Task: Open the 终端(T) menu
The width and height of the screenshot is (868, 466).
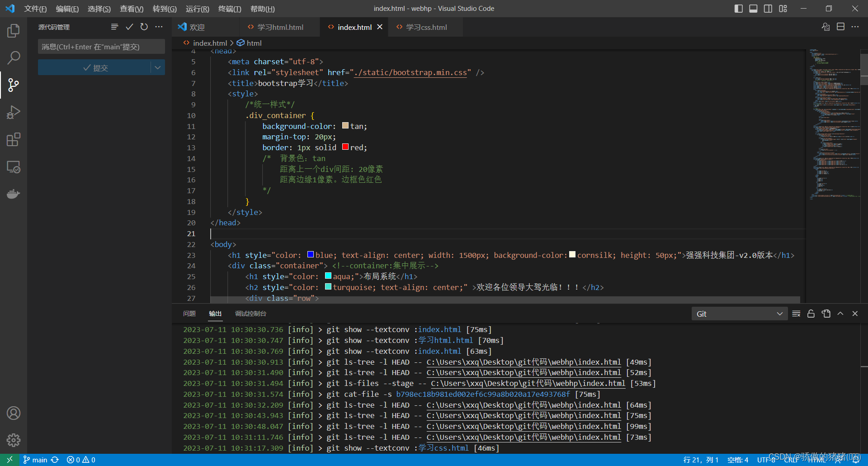Action: [230, 9]
